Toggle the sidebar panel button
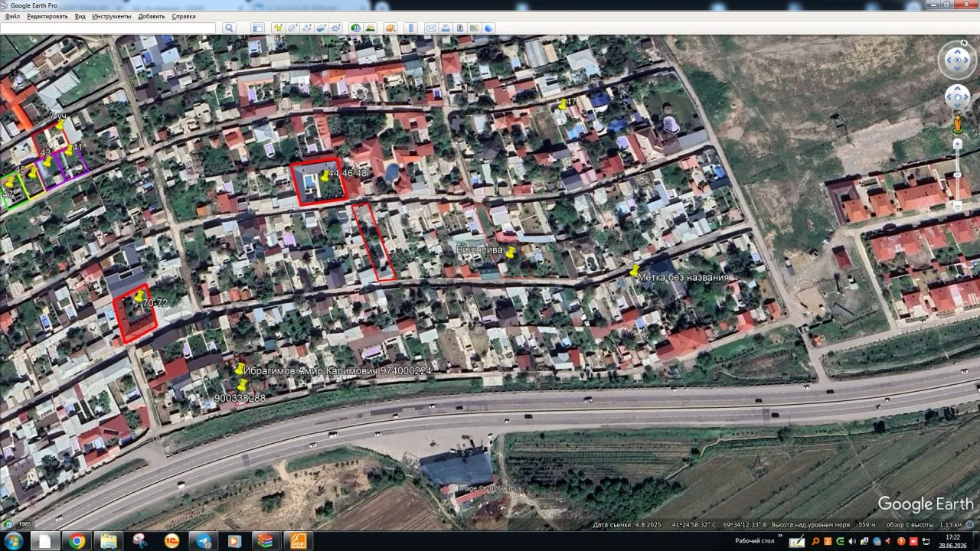Image resolution: width=980 pixels, height=551 pixels. (257, 28)
